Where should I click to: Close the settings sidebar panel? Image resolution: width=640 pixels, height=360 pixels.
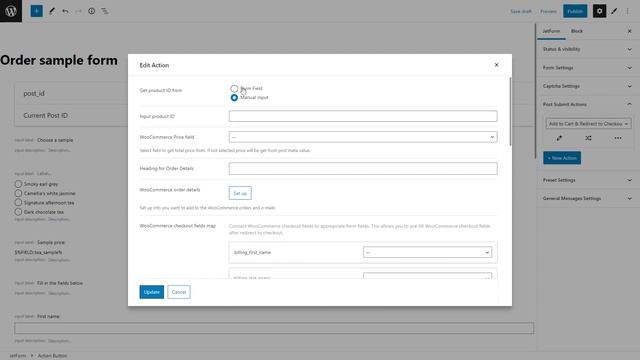tap(629, 31)
